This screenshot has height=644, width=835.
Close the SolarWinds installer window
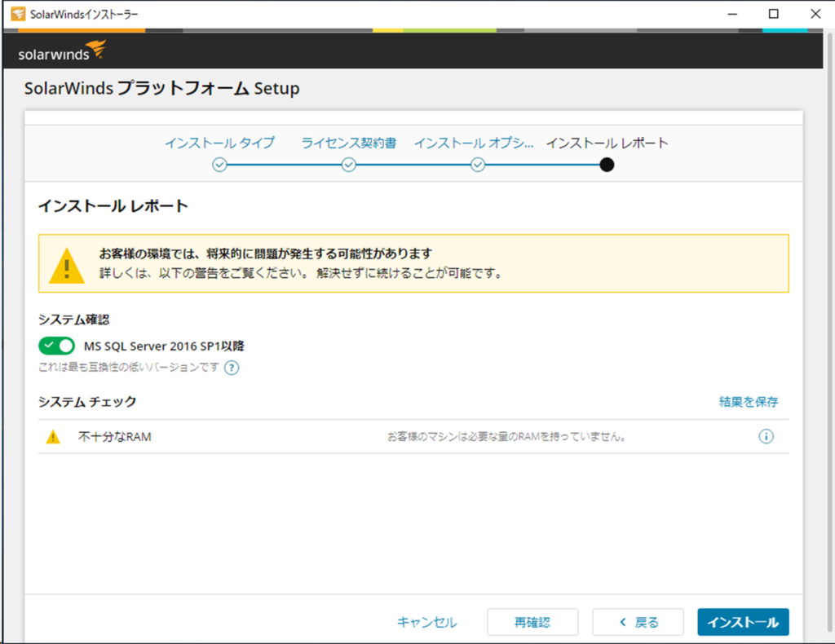click(815, 15)
